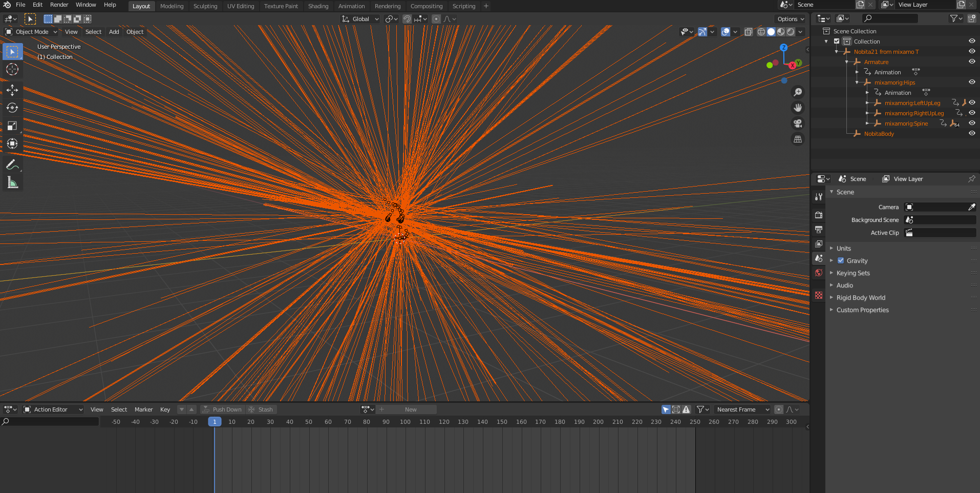This screenshot has width=980, height=493.
Task: Switch to the UV Editing workspace tab
Action: point(241,6)
